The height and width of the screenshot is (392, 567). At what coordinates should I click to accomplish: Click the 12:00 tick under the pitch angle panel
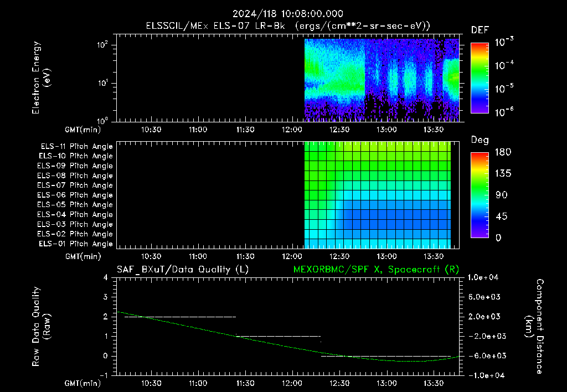pos(292,257)
